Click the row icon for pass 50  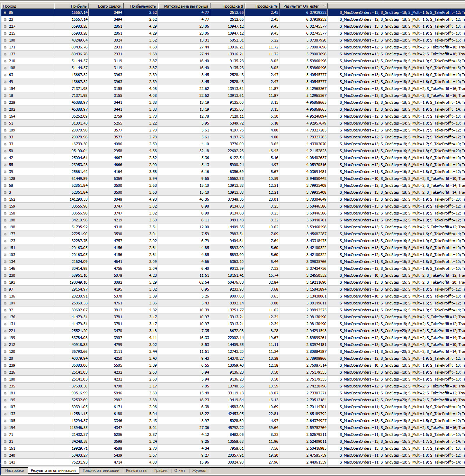coord(5,151)
